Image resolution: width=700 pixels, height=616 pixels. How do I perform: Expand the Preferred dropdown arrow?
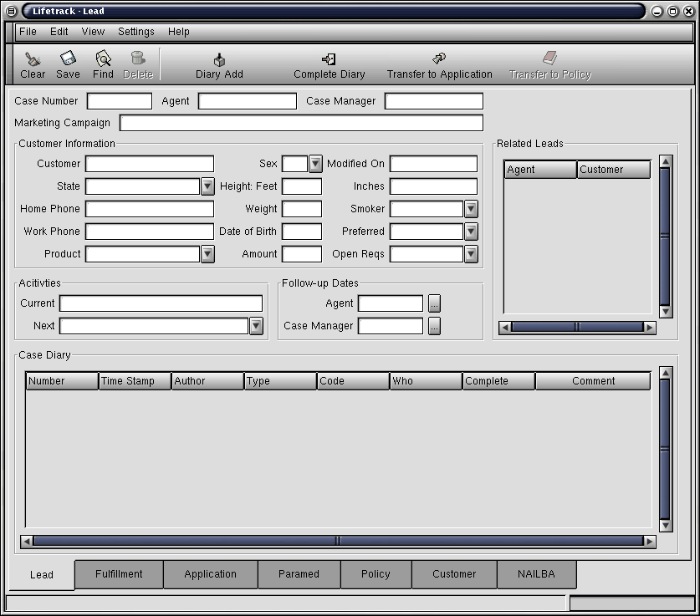pos(471,232)
